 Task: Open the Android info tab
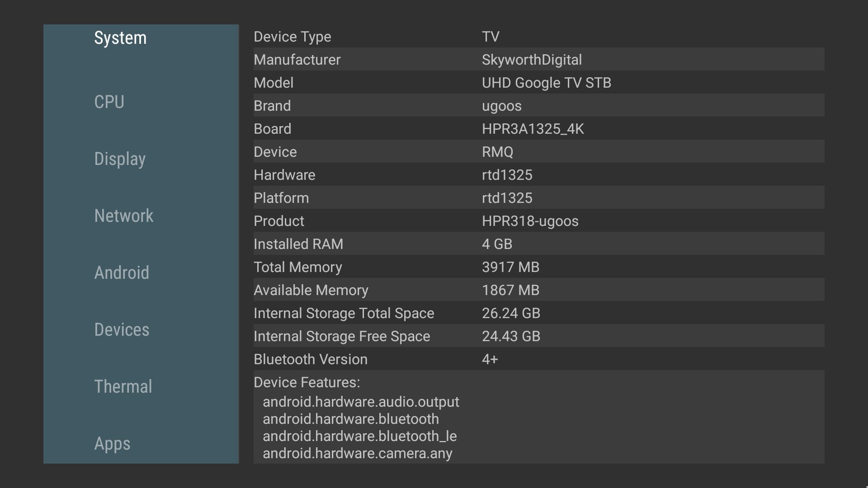coord(122,273)
